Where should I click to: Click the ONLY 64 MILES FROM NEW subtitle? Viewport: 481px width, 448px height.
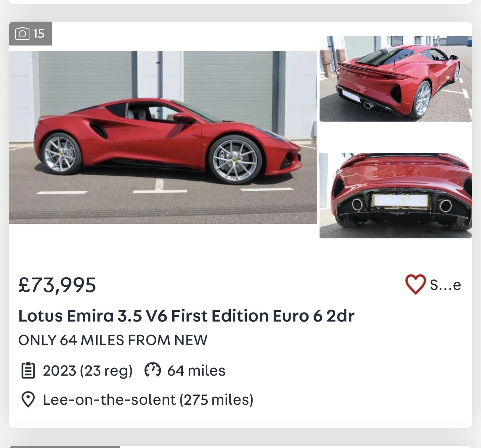point(113,340)
